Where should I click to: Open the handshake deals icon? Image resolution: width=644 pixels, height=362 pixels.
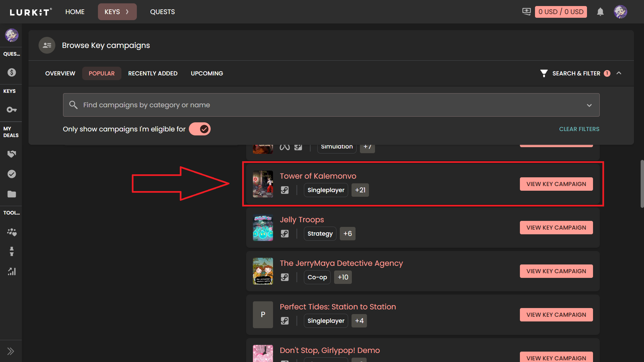pos(12,154)
